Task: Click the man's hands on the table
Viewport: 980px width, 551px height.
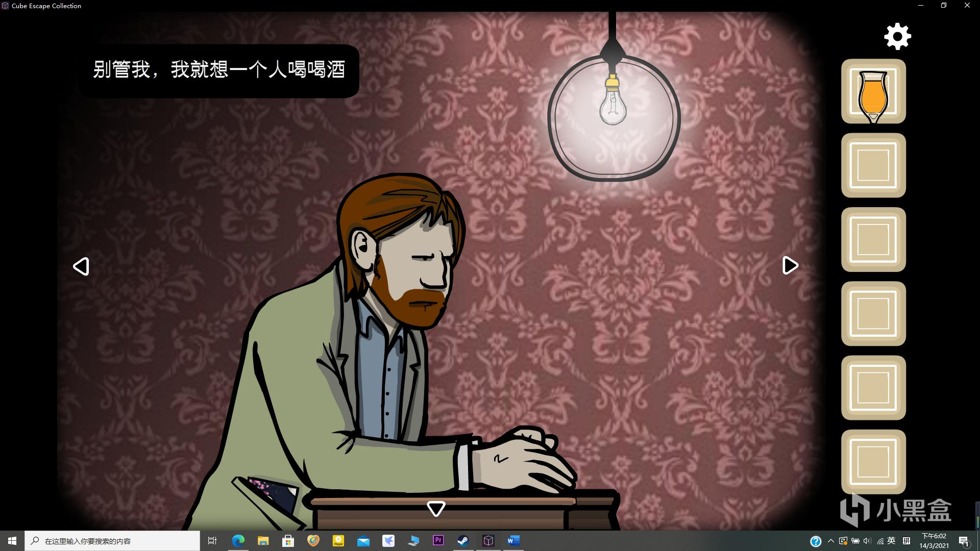Action: point(526,459)
